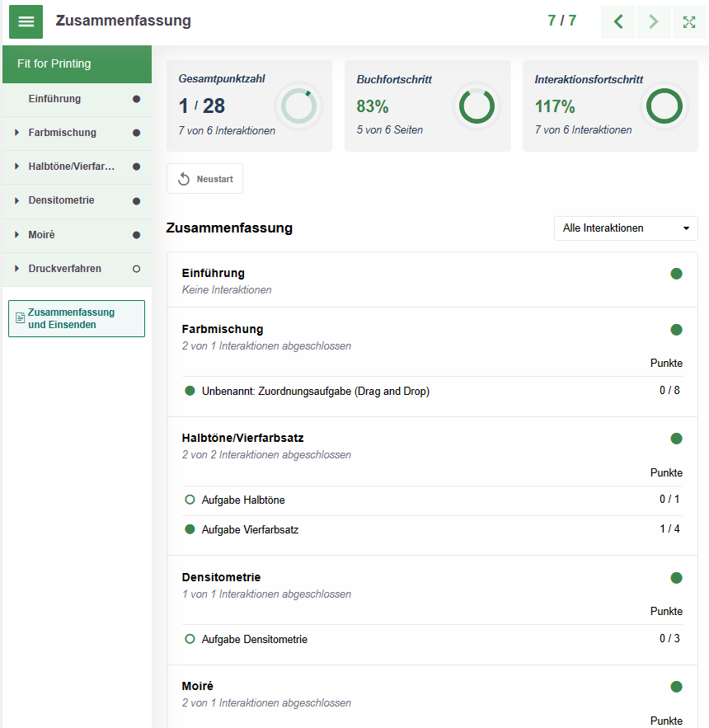Screen dimensions: 709x728
Task: Open Aufgabe Vierfarbsatz interaction link
Action: pos(250,530)
